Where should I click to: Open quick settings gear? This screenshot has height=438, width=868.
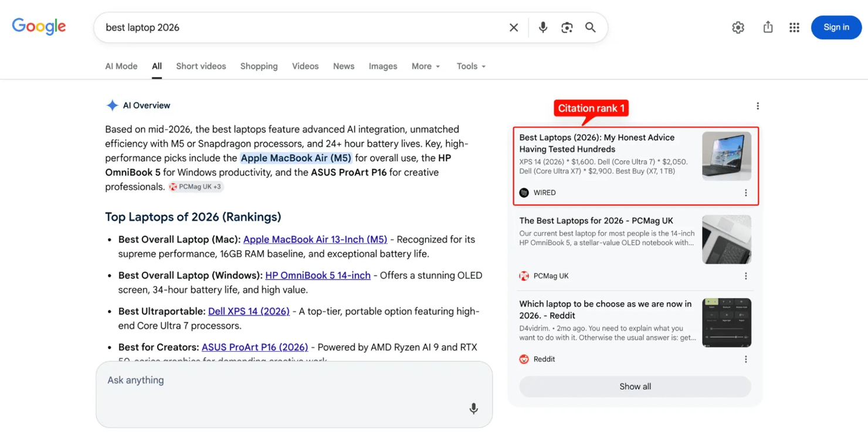738,28
